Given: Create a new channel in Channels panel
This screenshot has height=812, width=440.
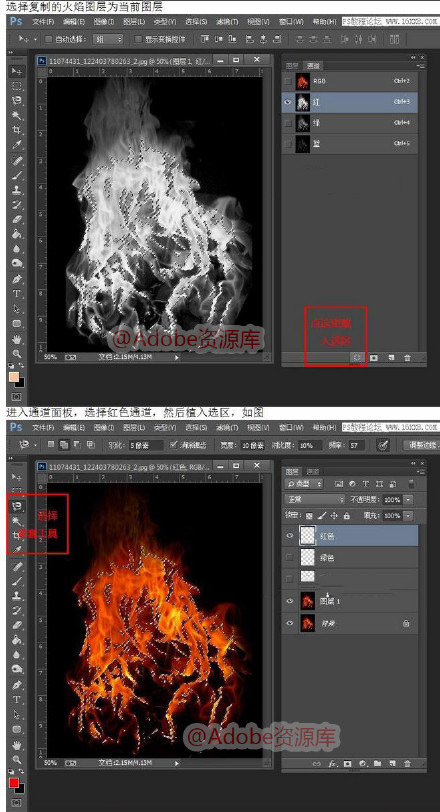Looking at the screenshot, I should pyautogui.click(x=391, y=357).
